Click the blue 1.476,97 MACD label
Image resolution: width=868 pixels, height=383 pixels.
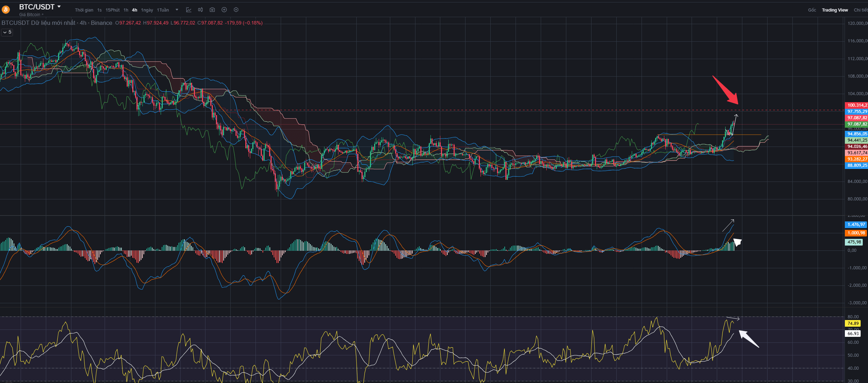855,225
